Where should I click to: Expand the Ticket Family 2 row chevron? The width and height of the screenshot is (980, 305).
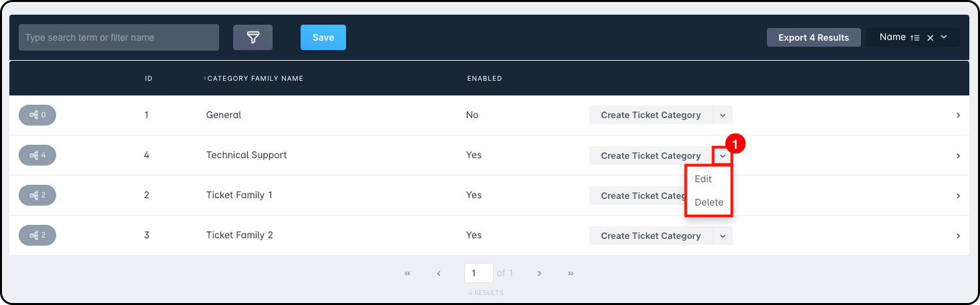coord(958,236)
